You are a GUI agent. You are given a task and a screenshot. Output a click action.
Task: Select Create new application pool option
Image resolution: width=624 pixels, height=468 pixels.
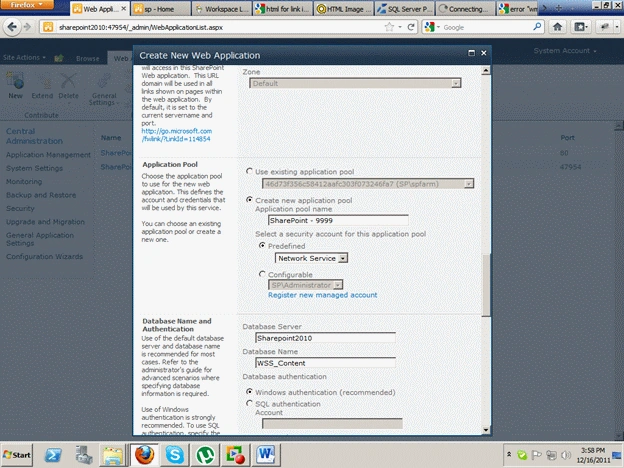coord(250,200)
